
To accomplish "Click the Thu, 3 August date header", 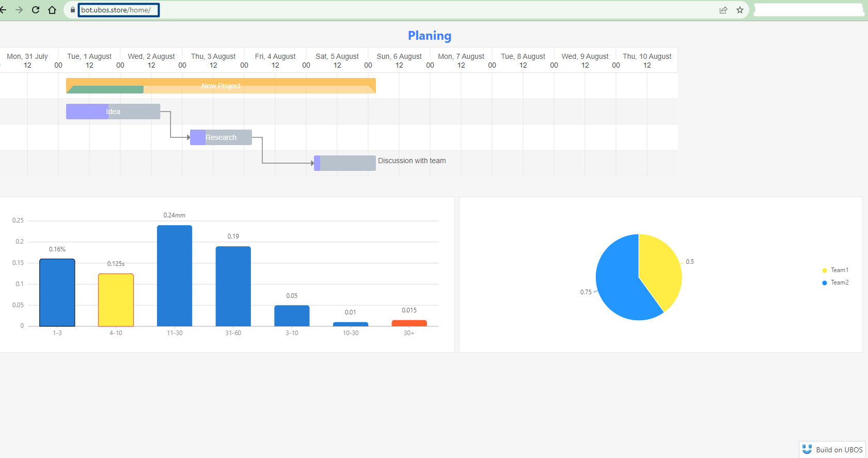I will [x=213, y=56].
